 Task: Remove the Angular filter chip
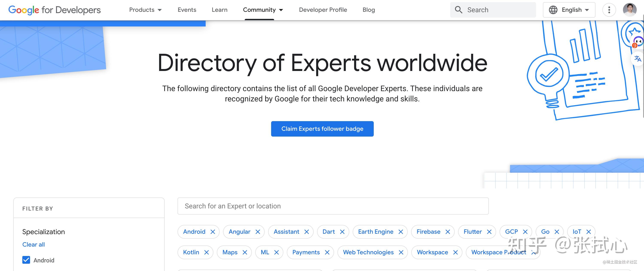click(258, 232)
